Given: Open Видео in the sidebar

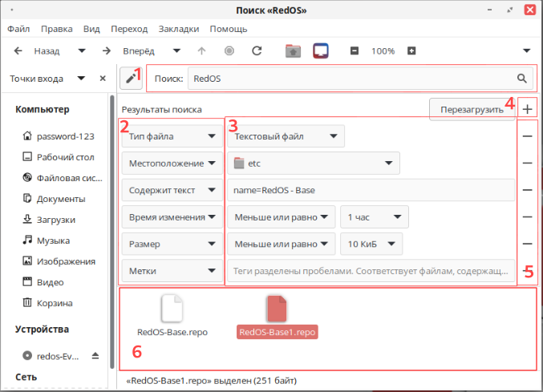Looking at the screenshot, I should coord(43,282).
